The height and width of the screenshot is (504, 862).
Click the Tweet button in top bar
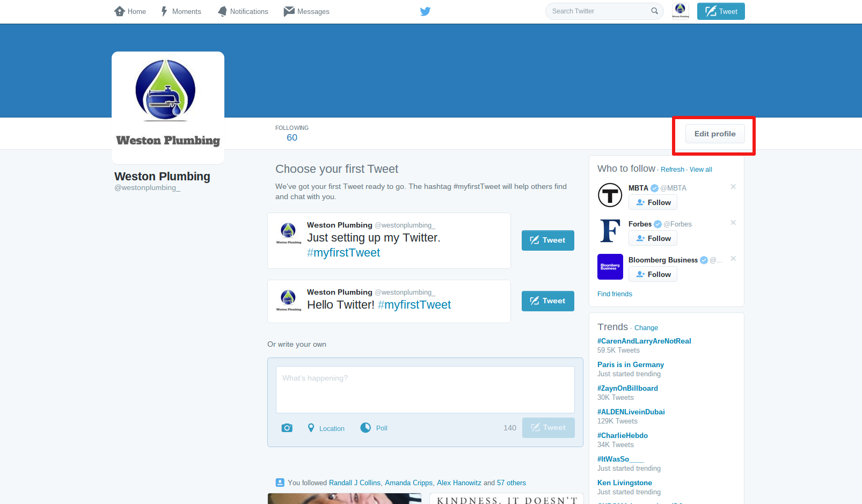(x=721, y=11)
